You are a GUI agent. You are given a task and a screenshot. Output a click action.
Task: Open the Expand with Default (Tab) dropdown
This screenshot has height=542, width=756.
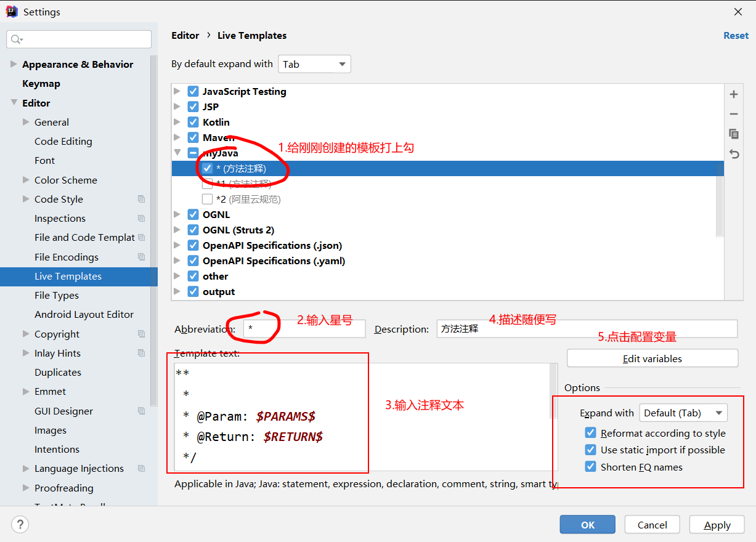click(x=683, y=413)
